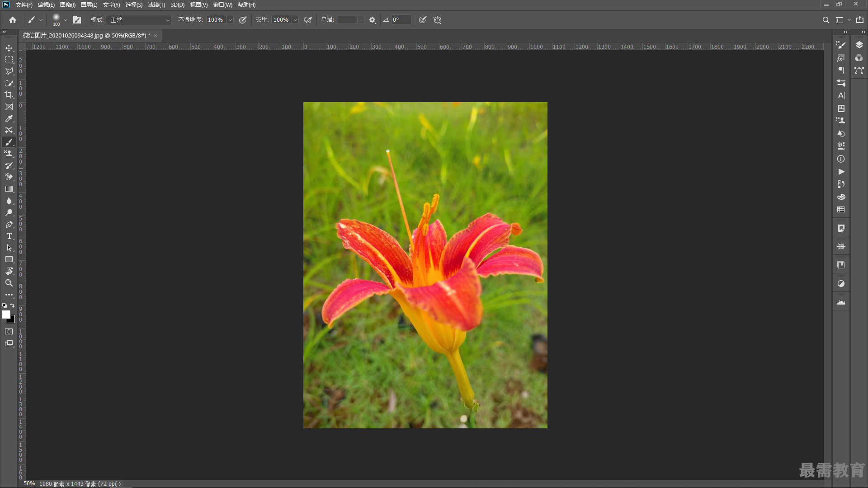868x488 pixels.
Task: Select the Eyedropper tool
Action: [9, 118]
